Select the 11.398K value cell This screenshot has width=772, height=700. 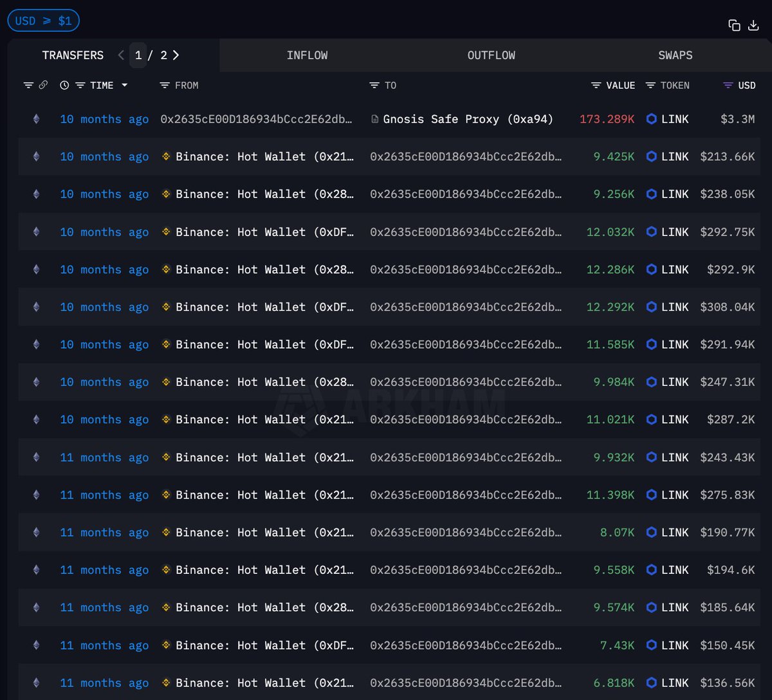pos(611,495)
